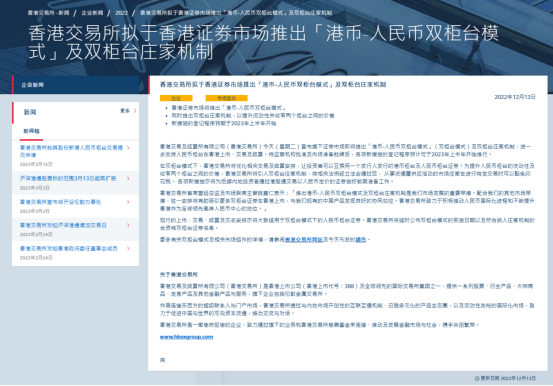Click chevron of the 2023年3月2日 news item
Image resolution: width=553 pixels, height=386 pixels.
(128, 202)
